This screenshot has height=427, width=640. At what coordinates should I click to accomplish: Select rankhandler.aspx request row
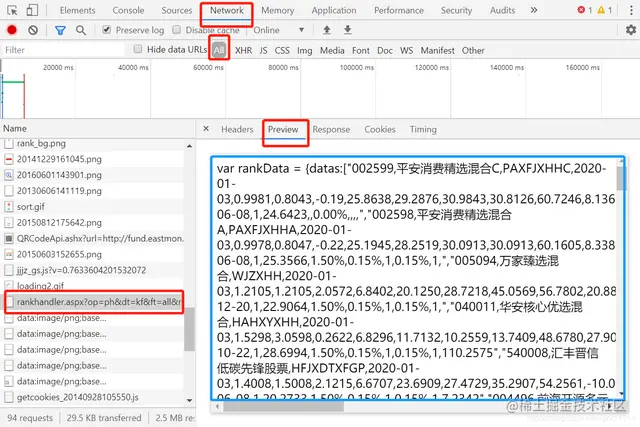click(x=94, y=302)
